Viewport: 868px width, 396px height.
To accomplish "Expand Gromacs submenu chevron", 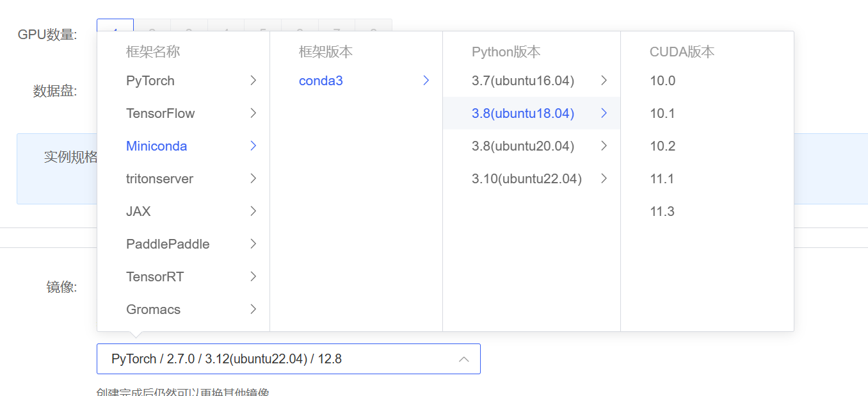I will point(253,309).
